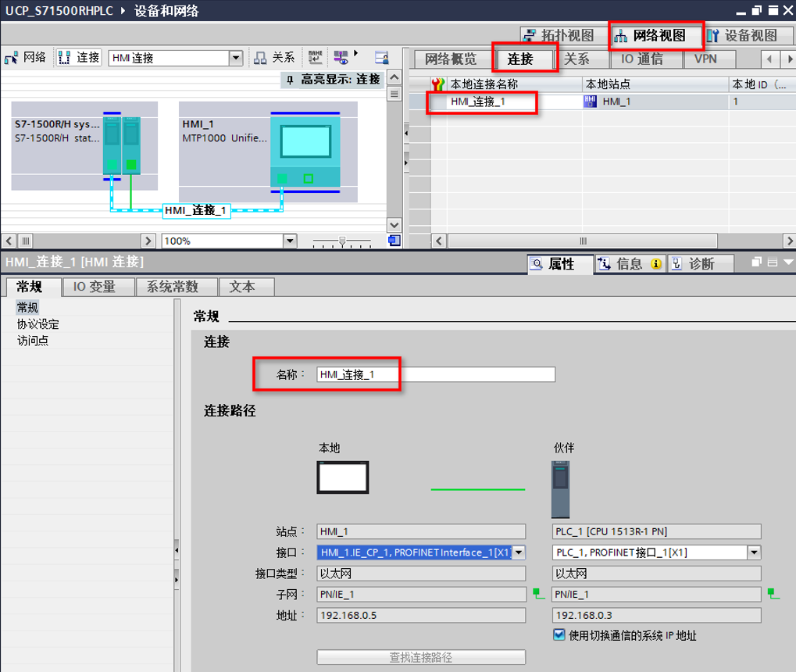The height and width of the screenshot is (672, 796).
Task: Open the Topology view tab
Action: (560, 35)
